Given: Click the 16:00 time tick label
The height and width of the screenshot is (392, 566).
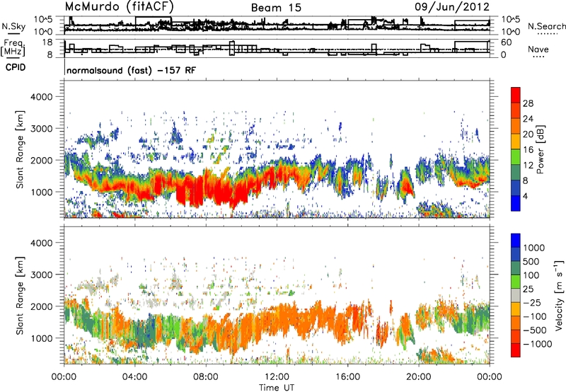Looking at the screenshot, I should (347, 377).
